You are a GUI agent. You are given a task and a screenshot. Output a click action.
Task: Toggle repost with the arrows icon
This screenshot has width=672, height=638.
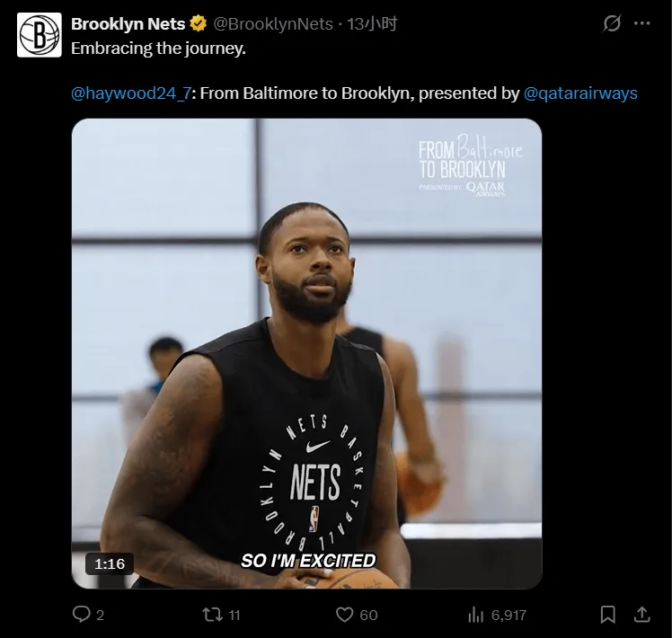(x=212, y=615)
